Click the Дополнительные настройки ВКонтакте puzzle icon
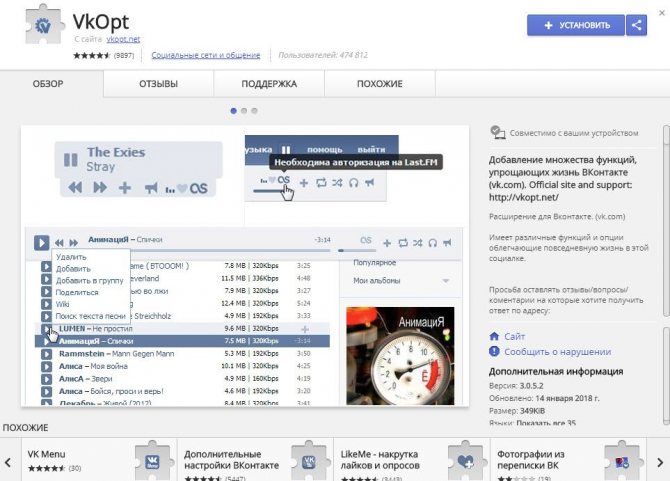Image resolution: width=670 pixels, height=481 pixels. click(x=309, y=461)
